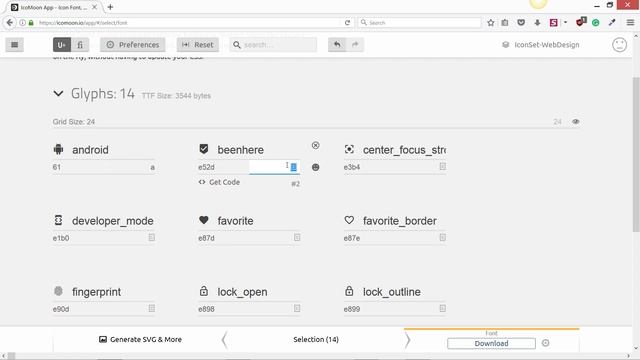Close the IcoMoon App browser tab
This screenshot has width=640, height=360.
[x=94, y=7]
